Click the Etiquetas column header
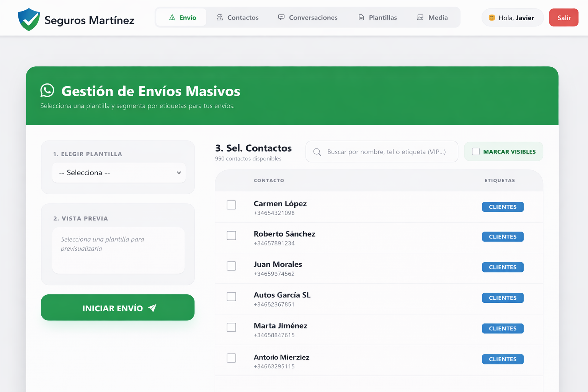Screen dimensions: 588x392 [500, 180]
